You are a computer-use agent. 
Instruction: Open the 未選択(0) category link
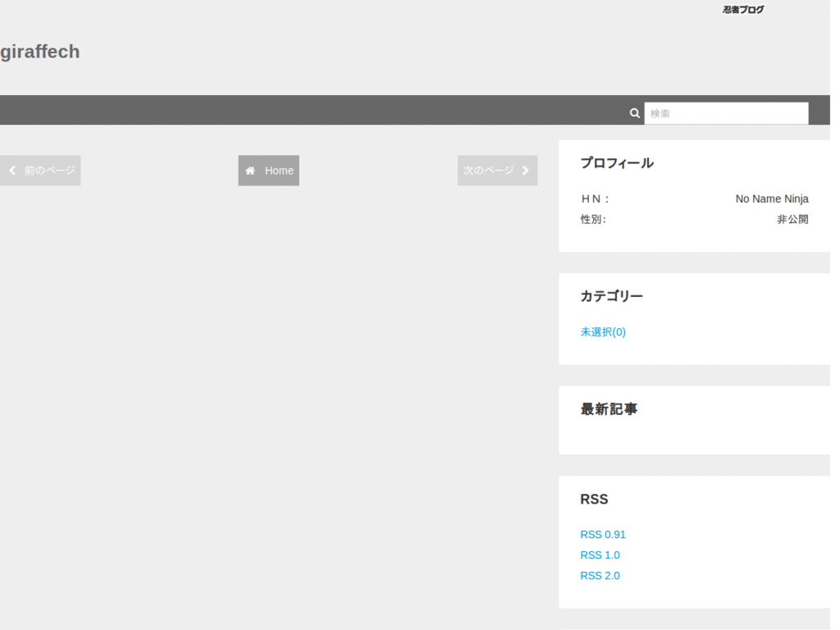[x=603, y=332]
